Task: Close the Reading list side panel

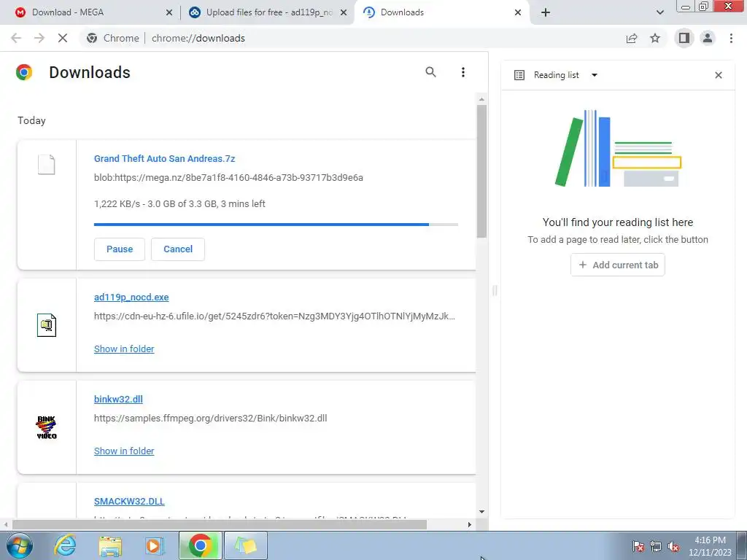Action: click(719, 75)
